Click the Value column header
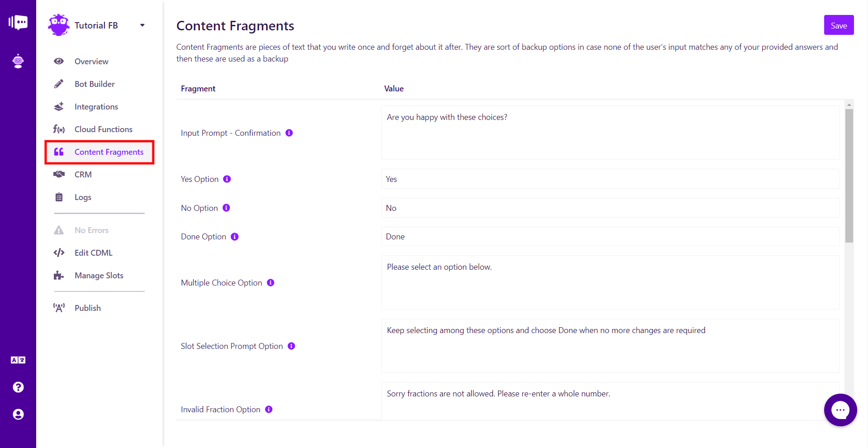The height and width of the screenshot is (448, 868). 394,89
